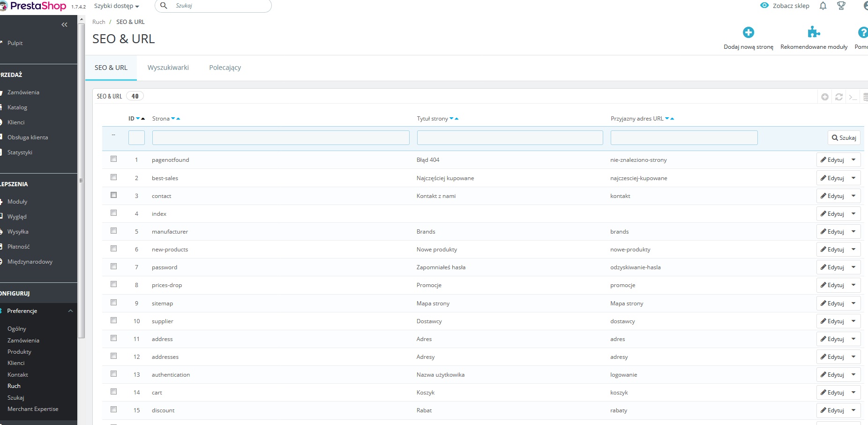The image size is (868, 425).
Task: Open the trophy achievements icon
Action: click(841, 6)
